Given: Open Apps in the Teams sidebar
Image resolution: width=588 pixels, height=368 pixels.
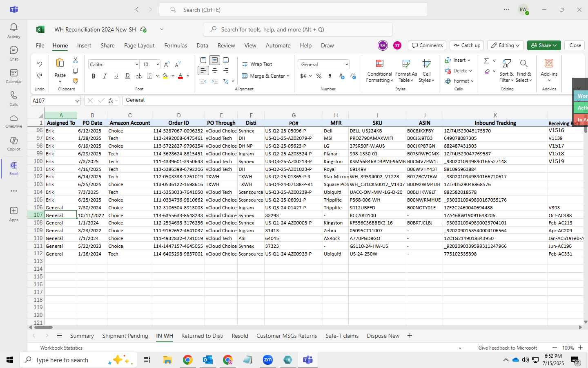Looking at the screenshot, I should coord(13,214).
